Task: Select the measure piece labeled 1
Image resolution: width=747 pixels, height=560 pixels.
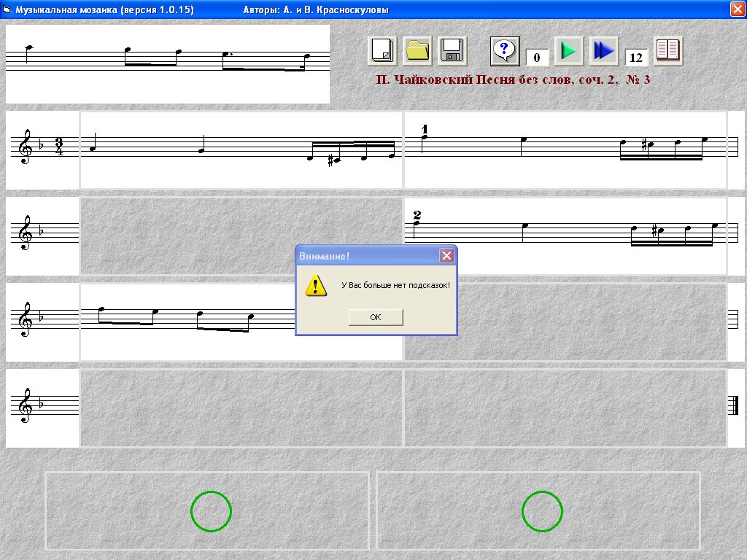Action: 565,150
